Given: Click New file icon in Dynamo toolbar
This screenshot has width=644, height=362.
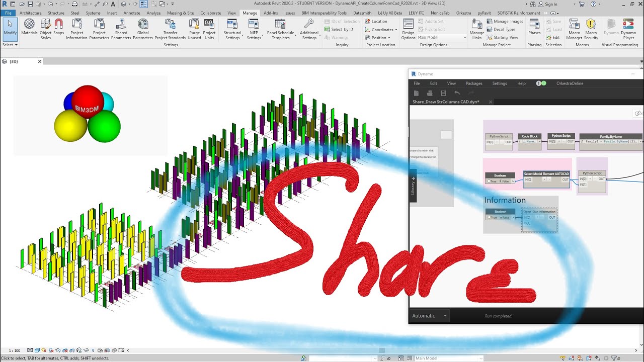Looking at the screenshot, I should click(x=416, y=93).
